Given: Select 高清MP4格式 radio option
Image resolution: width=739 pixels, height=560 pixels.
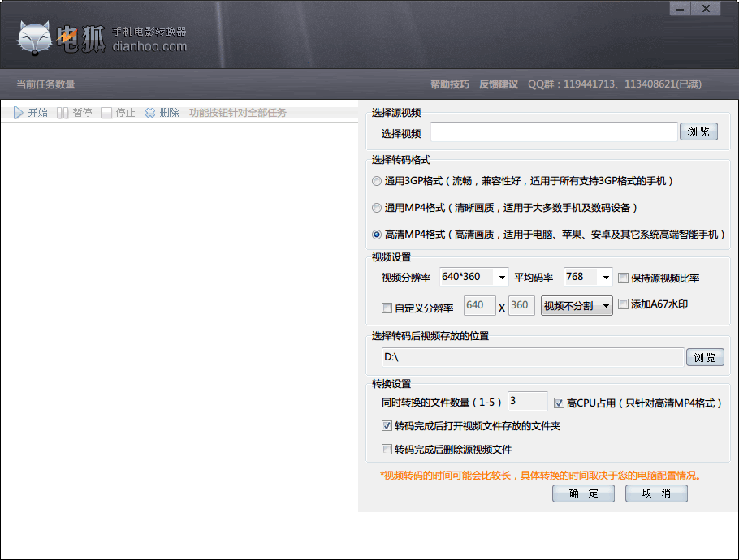Looking at the screenshot, I should point(377,235).
